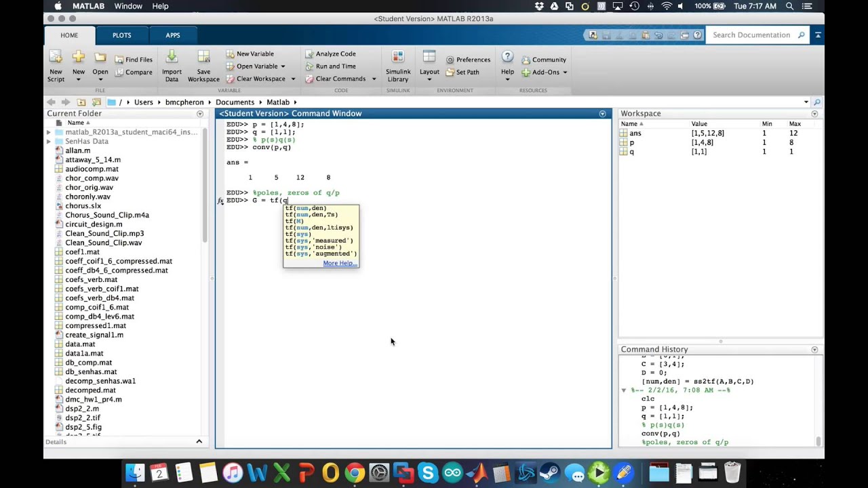Open Steam from the Dock
Viewport: 868px width, 488px height.
(x=549, y=472)
